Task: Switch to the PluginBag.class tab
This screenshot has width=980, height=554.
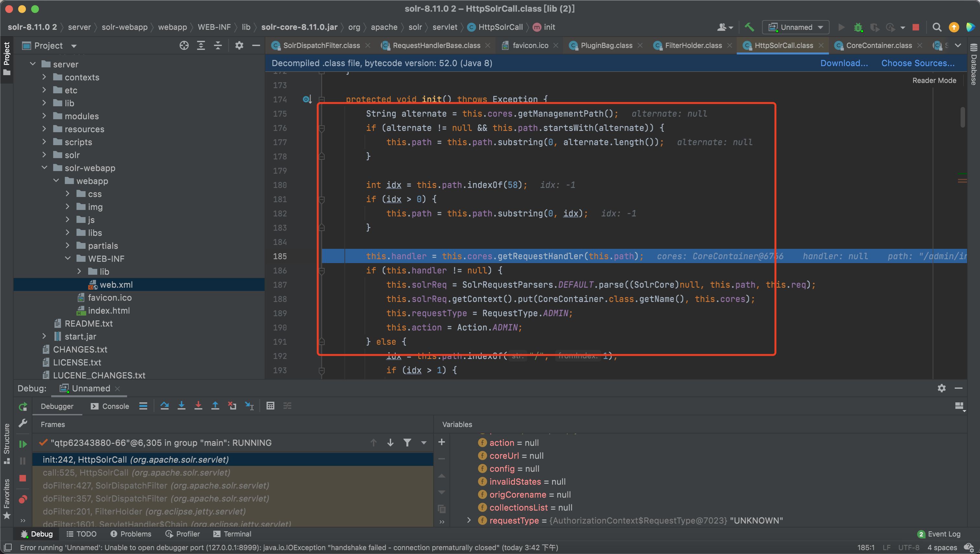Action: click(x=606, y=45)
